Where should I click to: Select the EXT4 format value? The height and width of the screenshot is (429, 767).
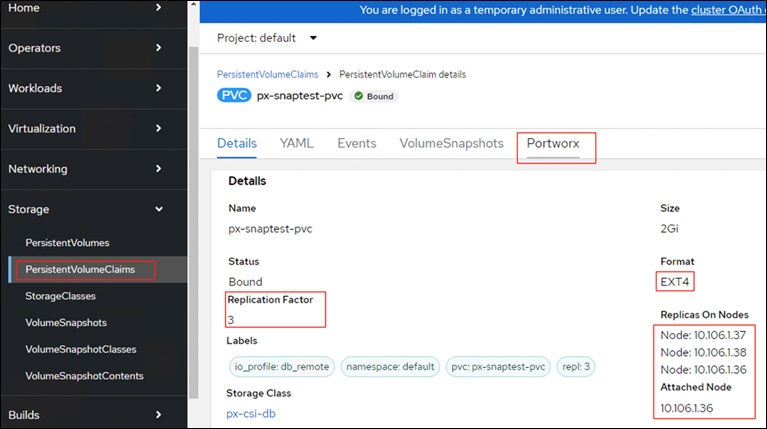pos(675,282)
